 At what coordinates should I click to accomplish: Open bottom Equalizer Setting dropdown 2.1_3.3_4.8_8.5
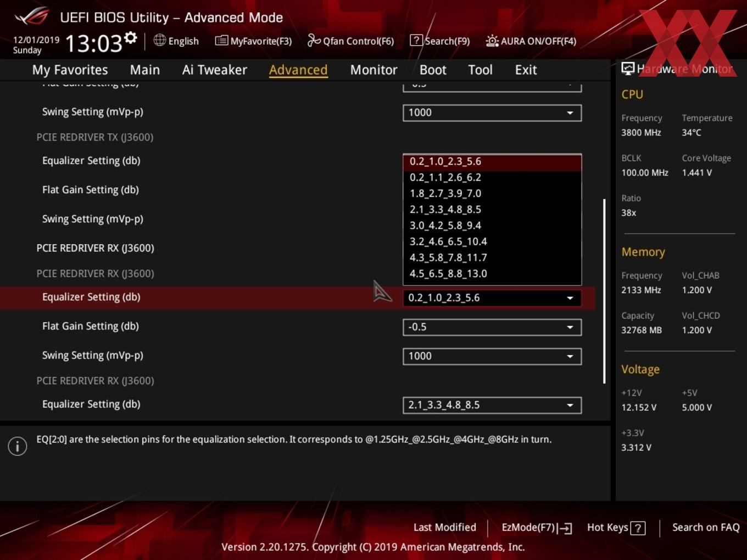(492, 405)
